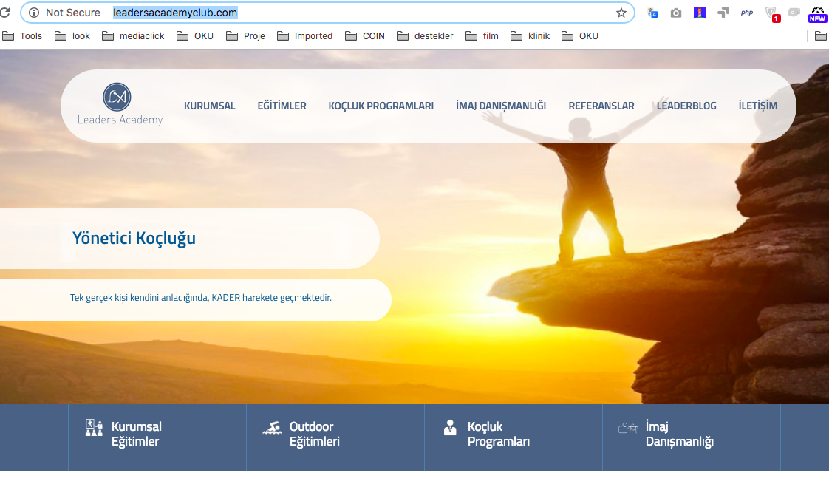Image resolution: width=829 pixels, height=504 pixels.
Task: Go to the İLETİŞİM page
Action: (x=757, y=106)
